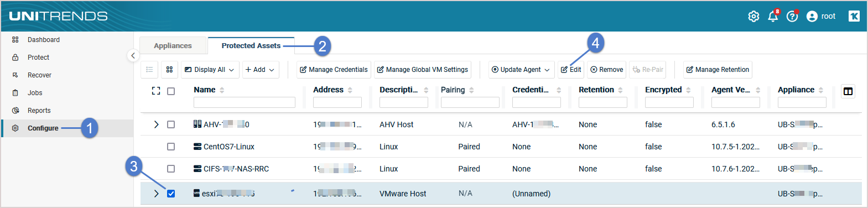Image resolution: width=868 pixels, height=208 pixels.
Task: Click the Kaseya K logo icon
Action: [854, 16]
